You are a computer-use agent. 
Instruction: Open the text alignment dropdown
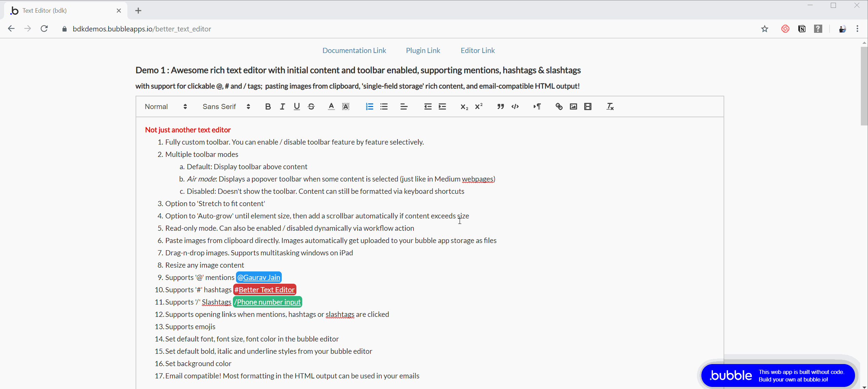click(404, 107)
